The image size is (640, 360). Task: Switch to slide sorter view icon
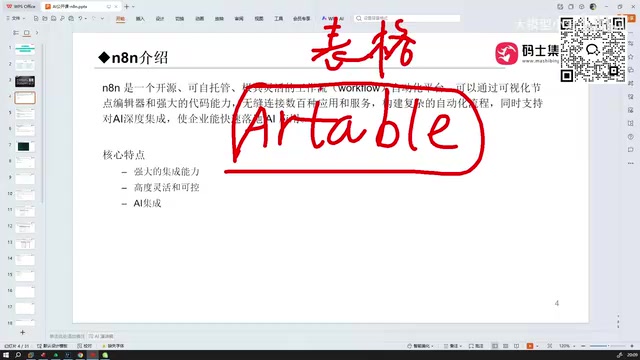[506, 346]
